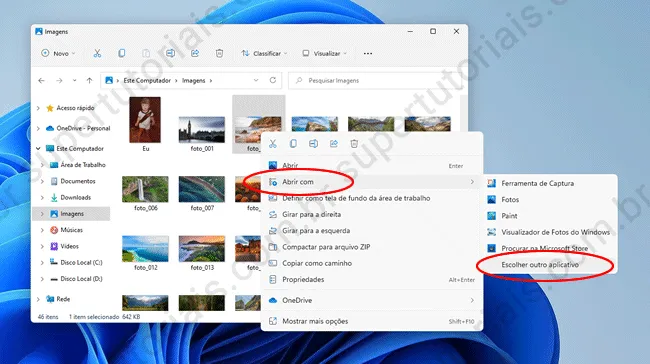Viewport: 650px width, 364px height.
Task: Collapse the Este Computador tree node
Action: 38,148
